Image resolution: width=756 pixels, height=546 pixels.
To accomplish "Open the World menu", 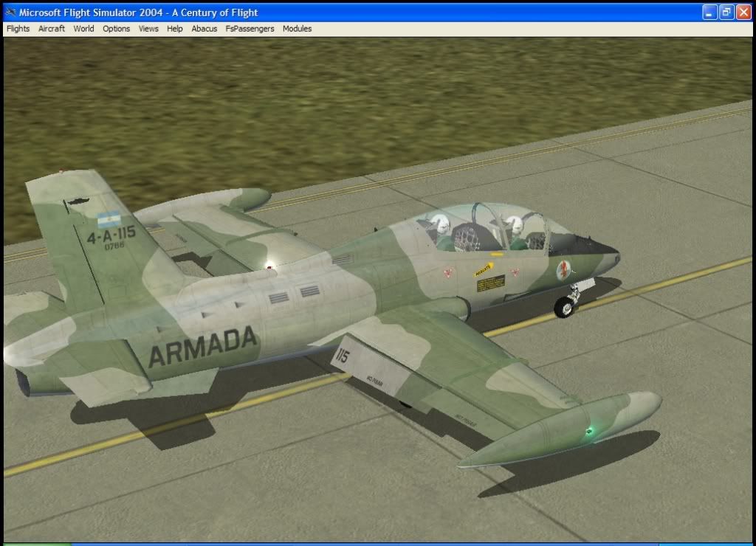I will tap(84, 29).
